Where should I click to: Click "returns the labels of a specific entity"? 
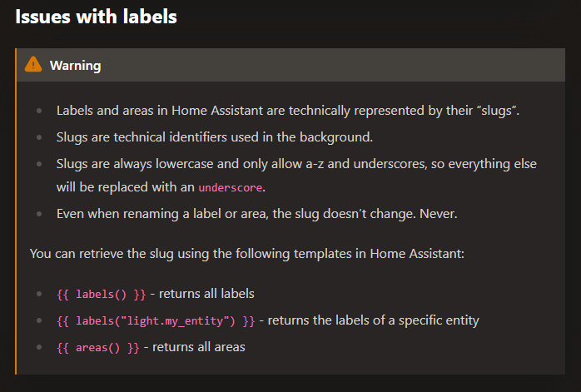click(x=374, y=320)
